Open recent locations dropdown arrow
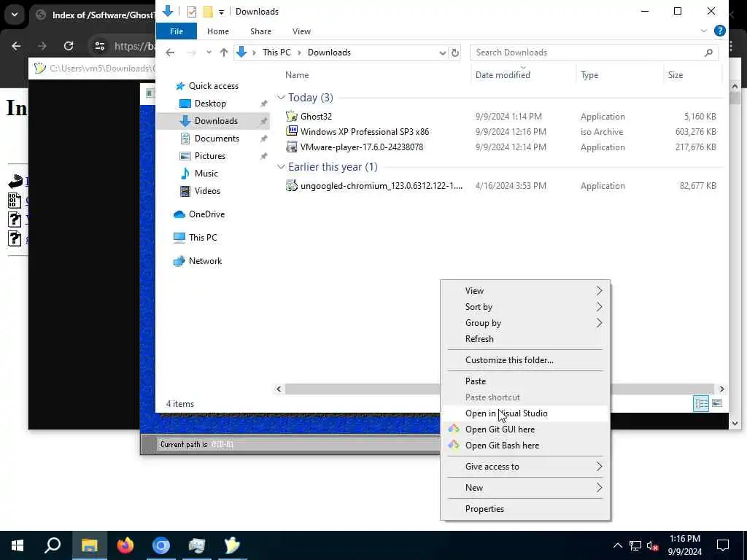 click(209, 52)
